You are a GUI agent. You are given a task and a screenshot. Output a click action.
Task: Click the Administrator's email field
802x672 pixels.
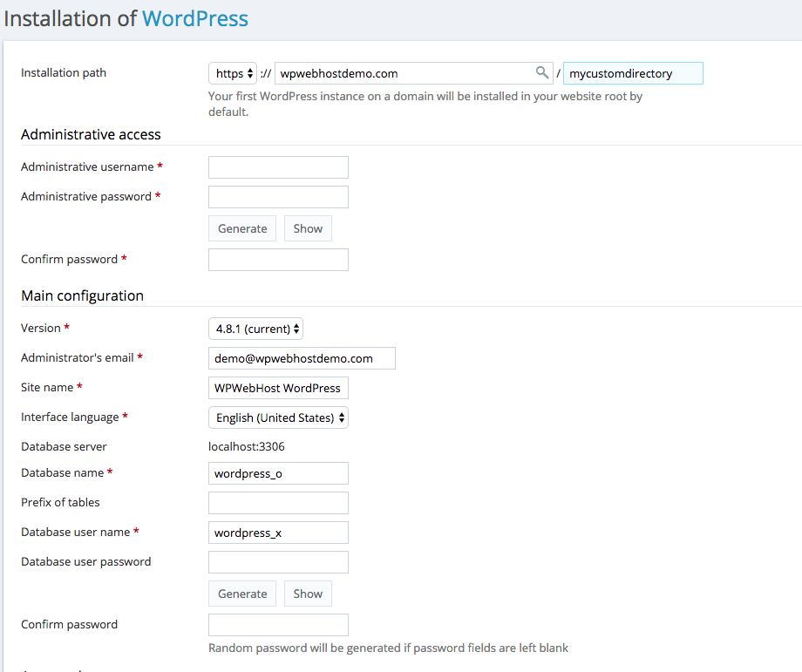302,358
